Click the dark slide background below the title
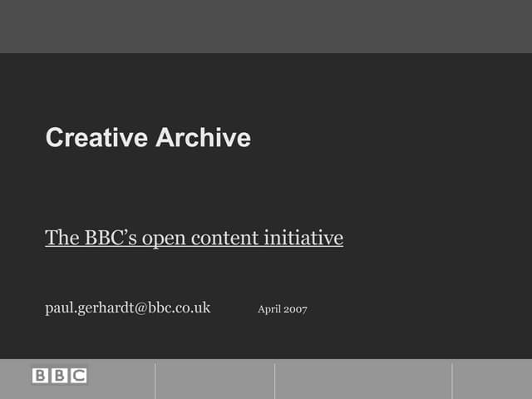This screenshot has height=399, width=532. pos(266,187)
